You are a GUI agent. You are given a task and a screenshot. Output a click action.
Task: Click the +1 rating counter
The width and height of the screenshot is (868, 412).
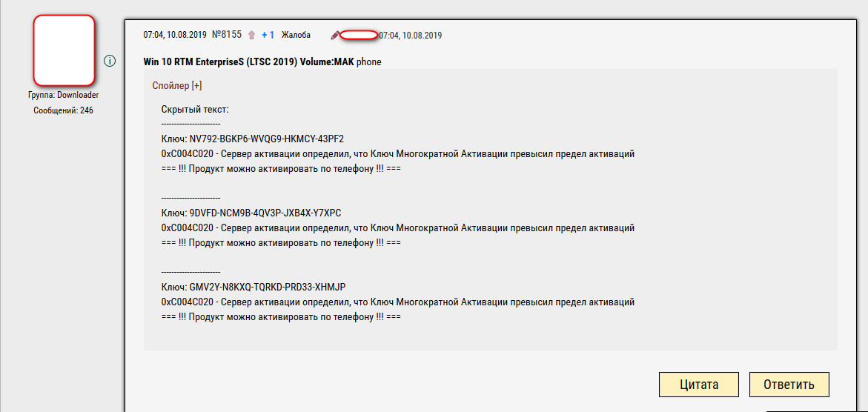click(x=268, y=35)
